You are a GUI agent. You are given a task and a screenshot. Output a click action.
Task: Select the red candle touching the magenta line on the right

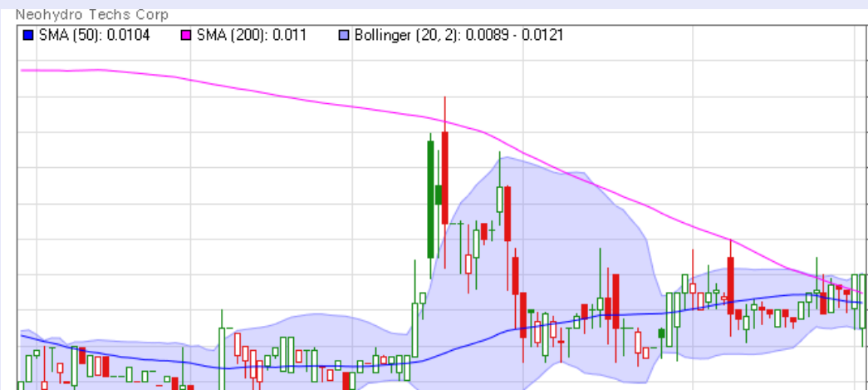731,283
